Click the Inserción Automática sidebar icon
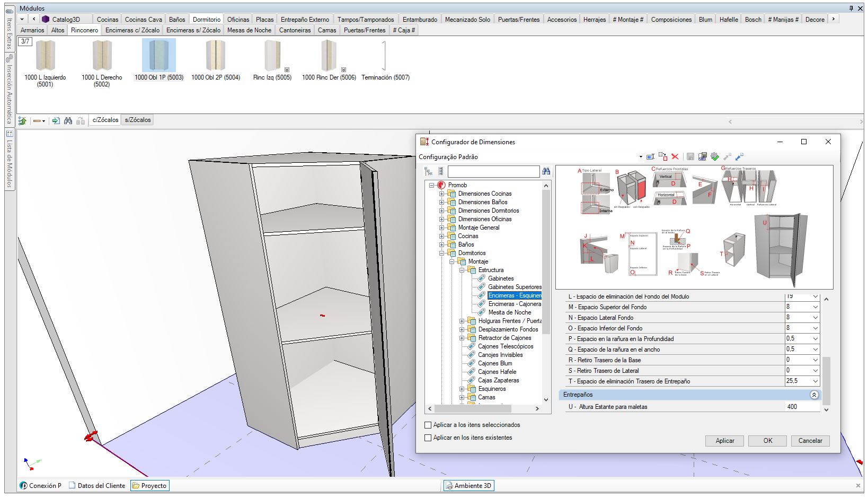Screen dimensions: 868x498 coord(10,58)
